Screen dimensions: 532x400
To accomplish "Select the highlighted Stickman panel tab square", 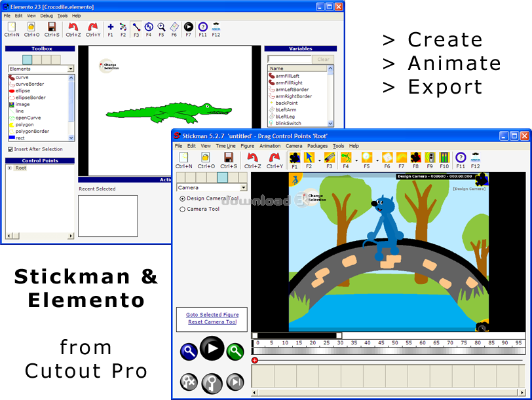I will [x=222, y=177].
